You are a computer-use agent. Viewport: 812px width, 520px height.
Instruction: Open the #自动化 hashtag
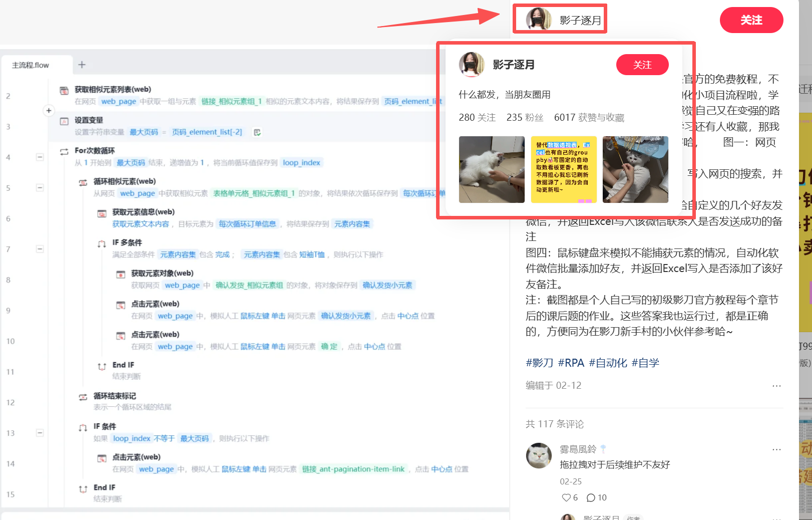click(608, 363)
